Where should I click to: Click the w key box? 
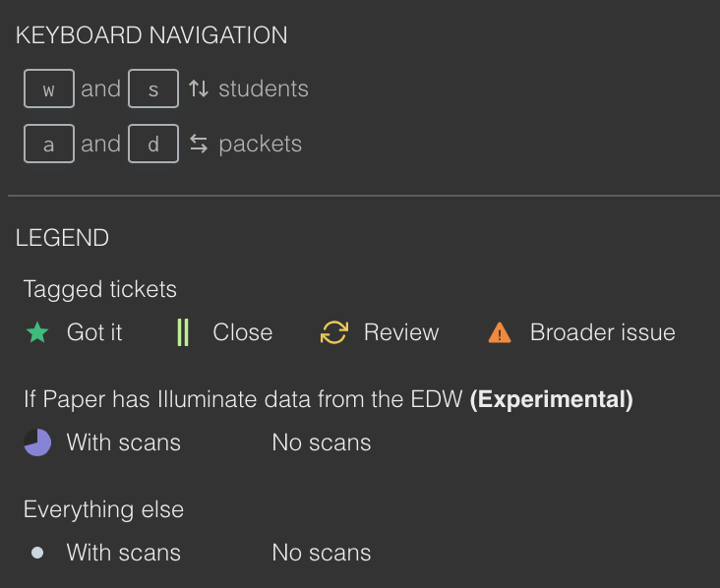point(49,88)
